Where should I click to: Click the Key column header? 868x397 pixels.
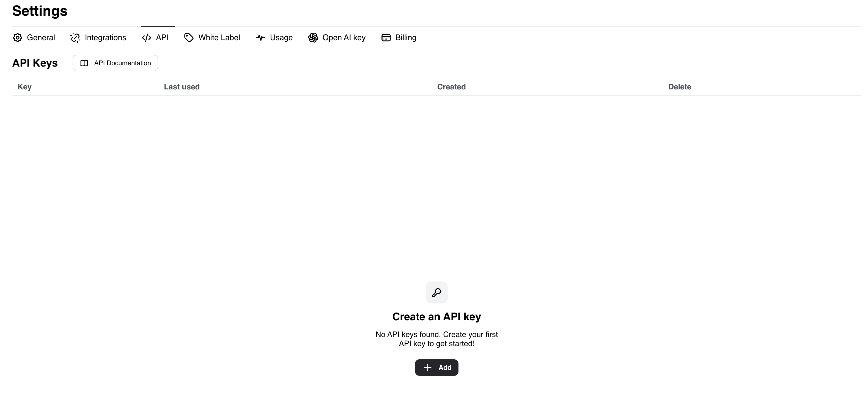24,87
